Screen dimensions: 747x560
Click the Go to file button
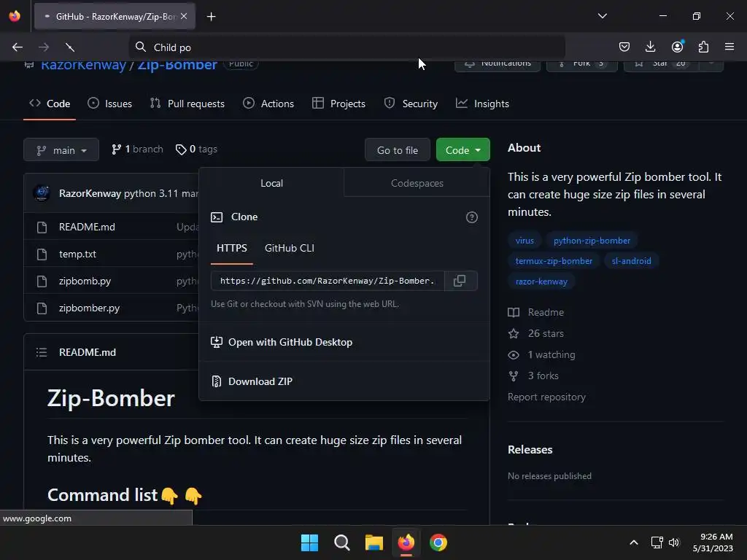(398, 150)
